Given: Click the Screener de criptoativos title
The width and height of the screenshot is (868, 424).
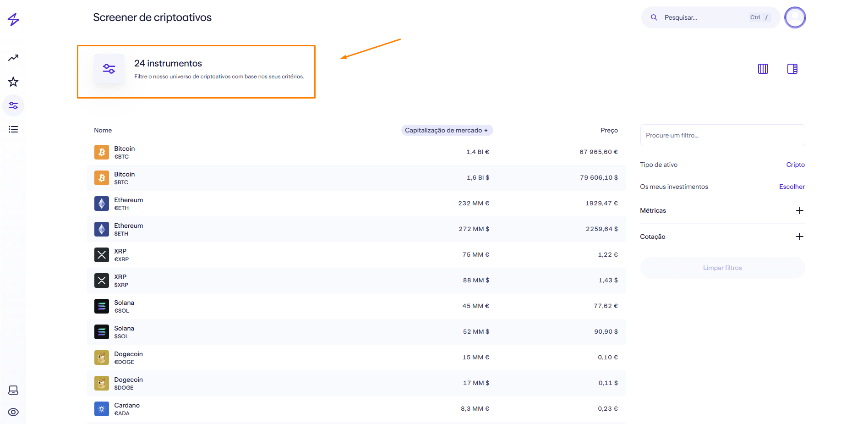Looking at the screenshot, I should coord(152,17).
